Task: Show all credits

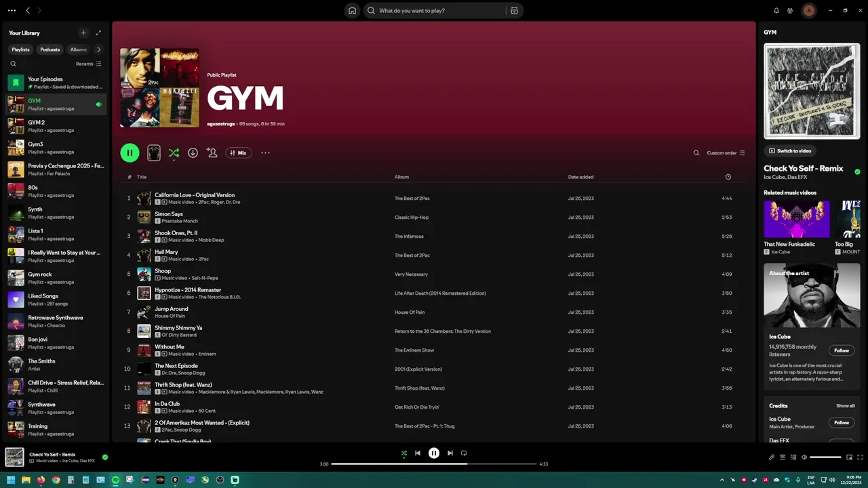Action: click(x=845, y=406)
